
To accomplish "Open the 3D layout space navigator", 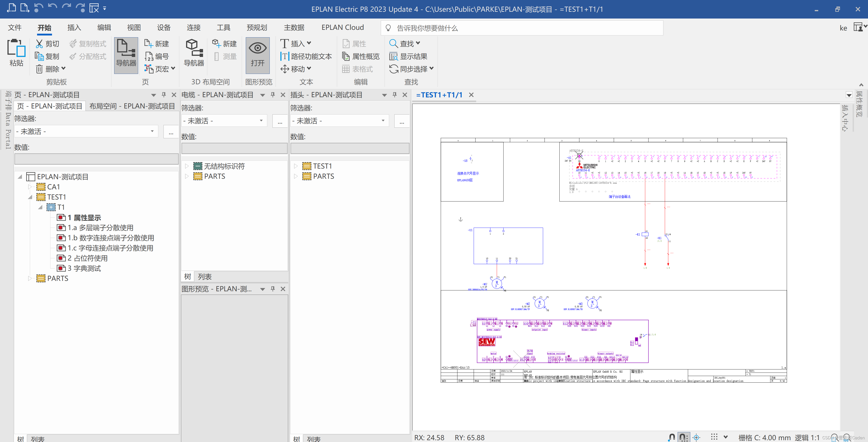I will tap(194, 54).
